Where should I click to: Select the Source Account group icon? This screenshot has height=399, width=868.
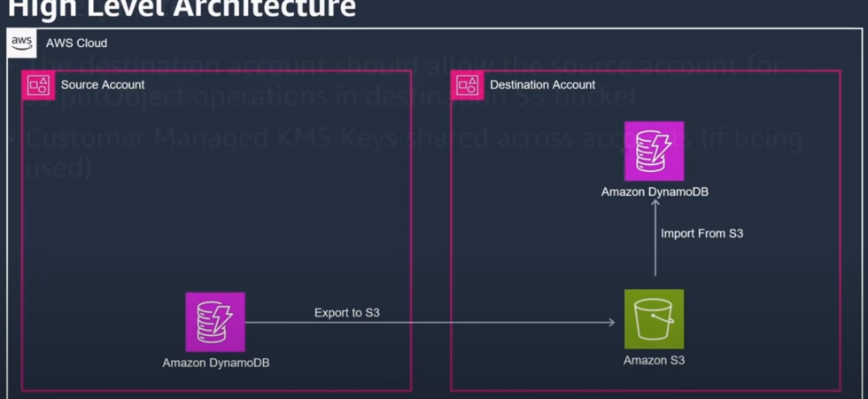pyautogui.click(x=38, y=85)
